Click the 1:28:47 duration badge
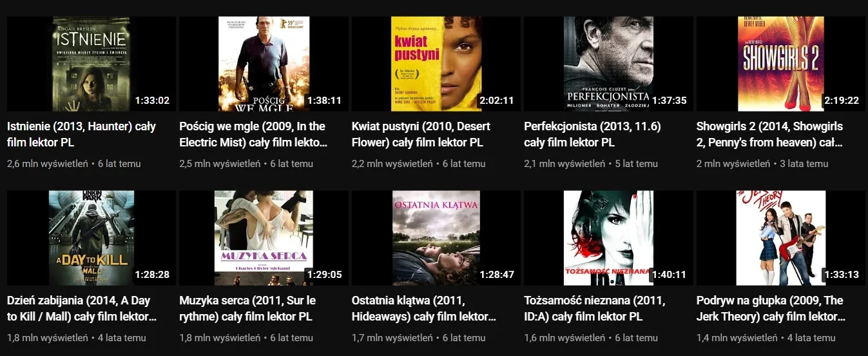This screenshot has height=356, width=868. pyautogui.click(x=497, y=275)
